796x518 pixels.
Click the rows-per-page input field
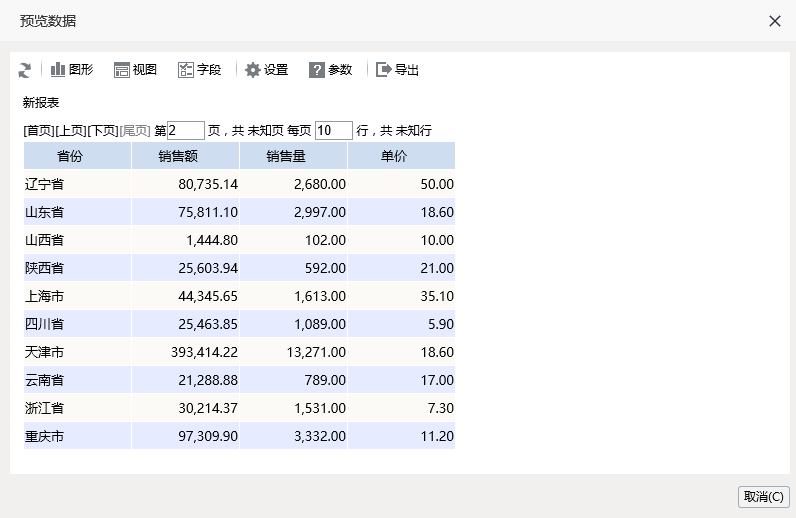click(334, 131)
